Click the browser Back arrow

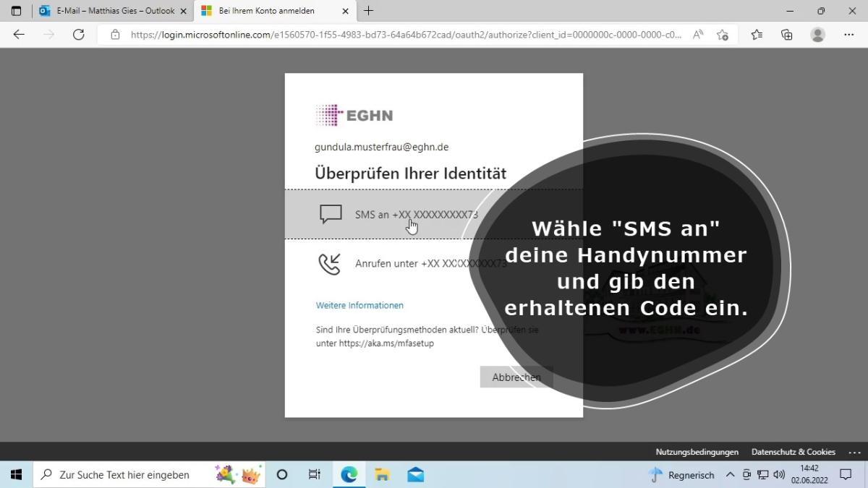pyautogui.click(x=19, y=35)
